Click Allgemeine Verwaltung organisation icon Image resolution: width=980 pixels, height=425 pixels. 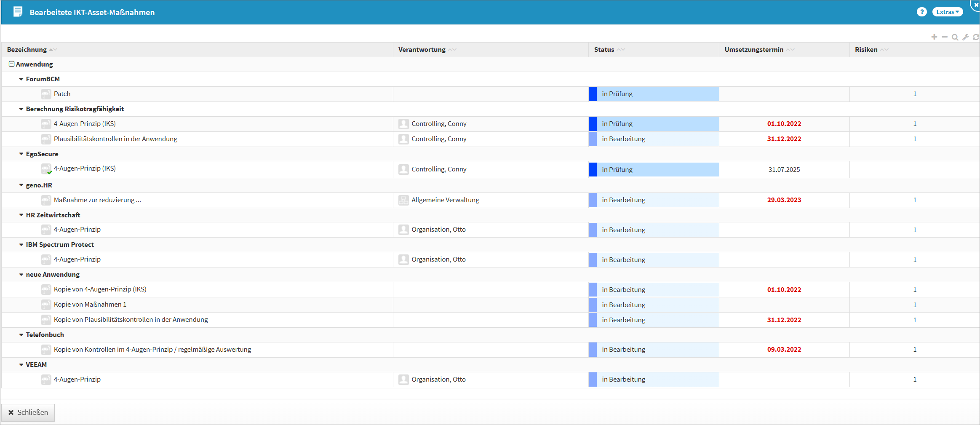403,200
